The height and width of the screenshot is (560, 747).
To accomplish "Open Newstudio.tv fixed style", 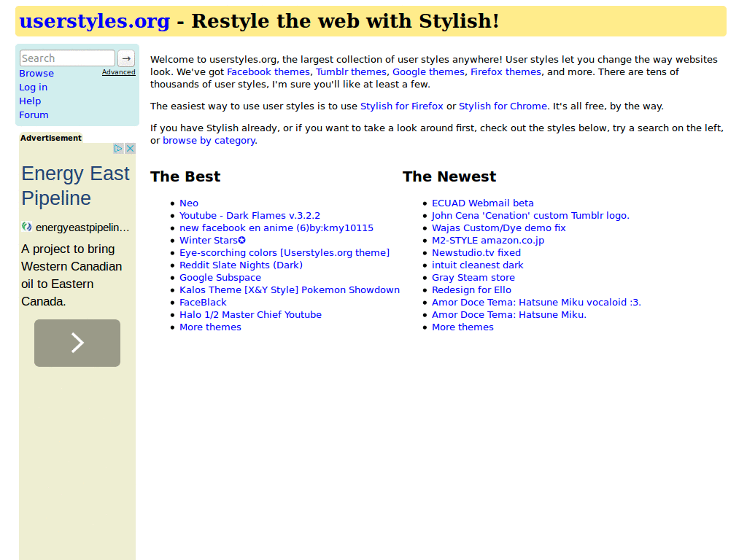I will [476, 253].
